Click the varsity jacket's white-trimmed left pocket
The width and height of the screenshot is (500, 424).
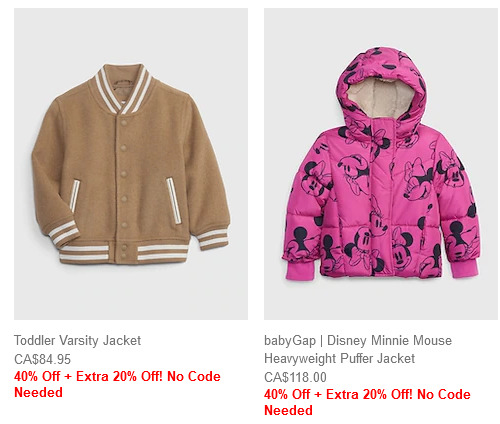click(x=75, y=196)
